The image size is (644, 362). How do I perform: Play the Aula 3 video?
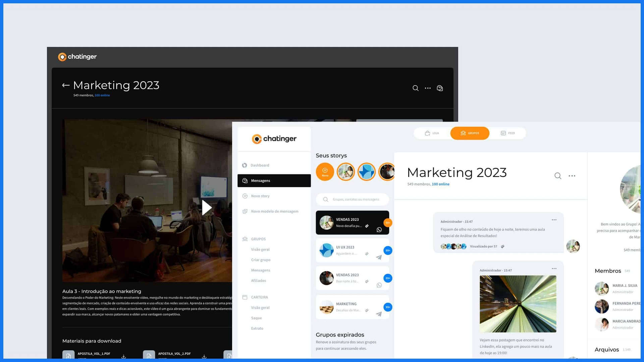pyautogui.click(x=207, y=207)
